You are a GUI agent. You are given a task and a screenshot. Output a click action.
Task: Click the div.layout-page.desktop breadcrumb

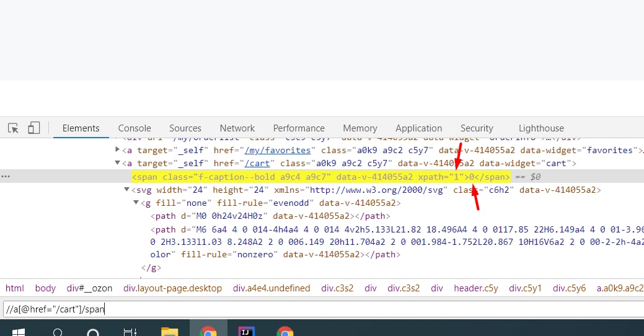(172, 288)
